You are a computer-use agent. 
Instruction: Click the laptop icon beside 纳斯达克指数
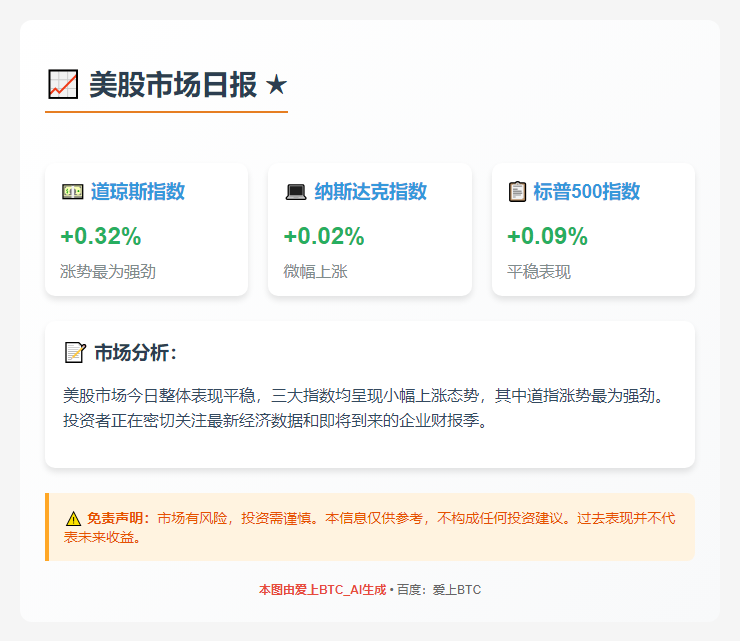(x=296, y=192)
